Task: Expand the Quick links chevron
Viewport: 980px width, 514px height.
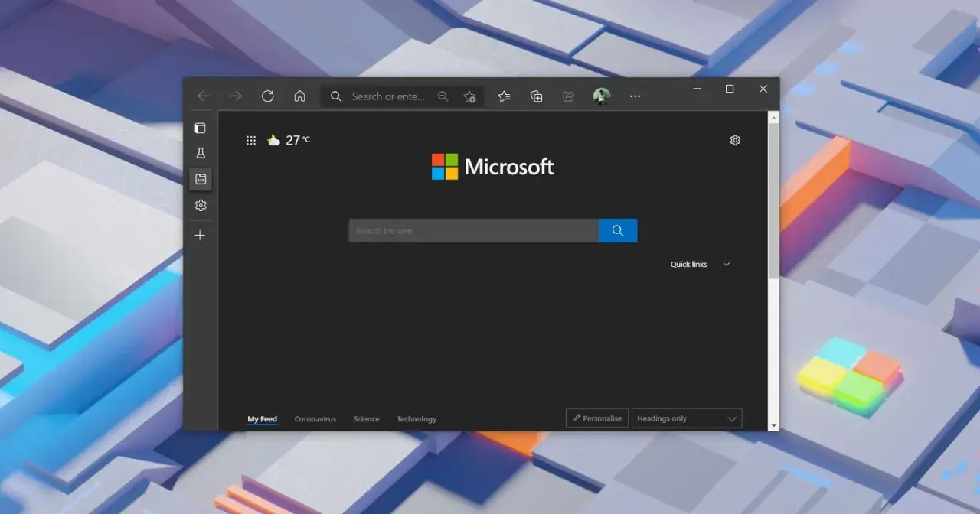Action: pos(727,265)
